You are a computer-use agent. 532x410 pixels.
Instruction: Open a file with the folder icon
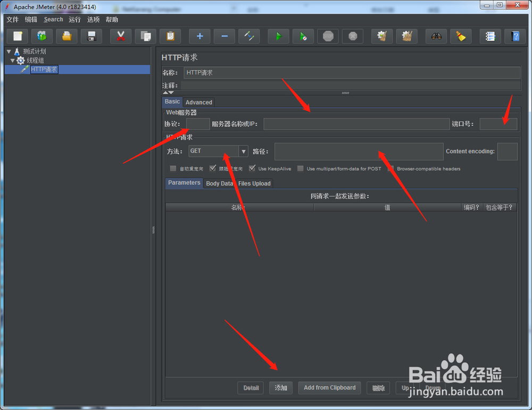[67, 36]
